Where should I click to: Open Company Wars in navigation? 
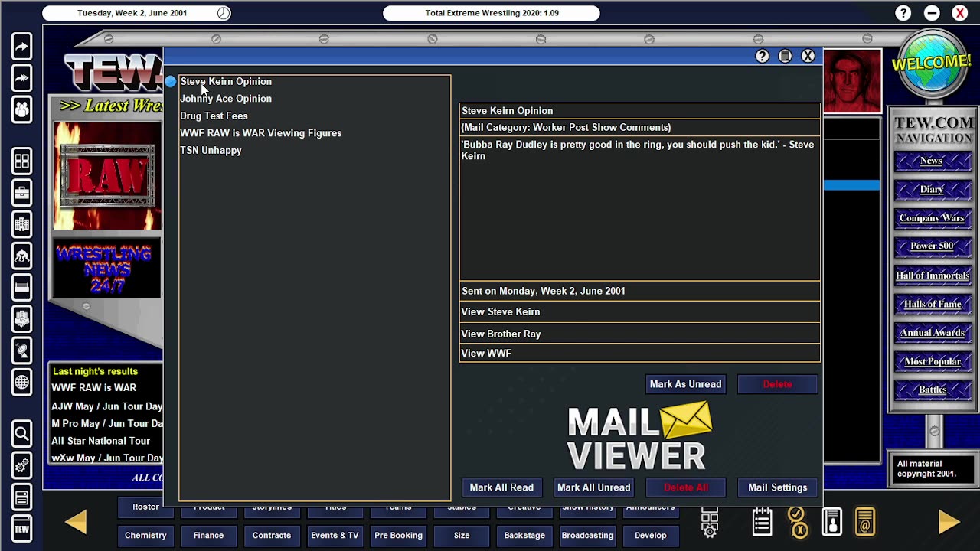tap(932, 218)
